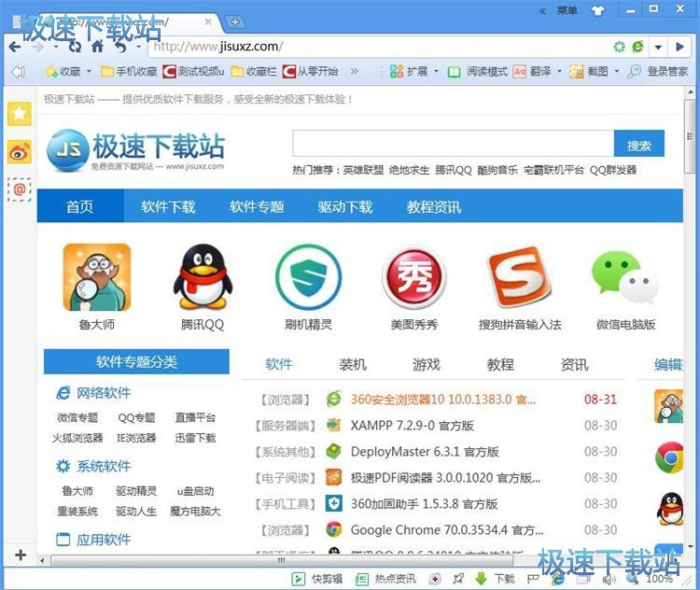Open the 英雄联盟 hot recommendation link
Viewport: 700px width, 590px height.
(363, 170)
